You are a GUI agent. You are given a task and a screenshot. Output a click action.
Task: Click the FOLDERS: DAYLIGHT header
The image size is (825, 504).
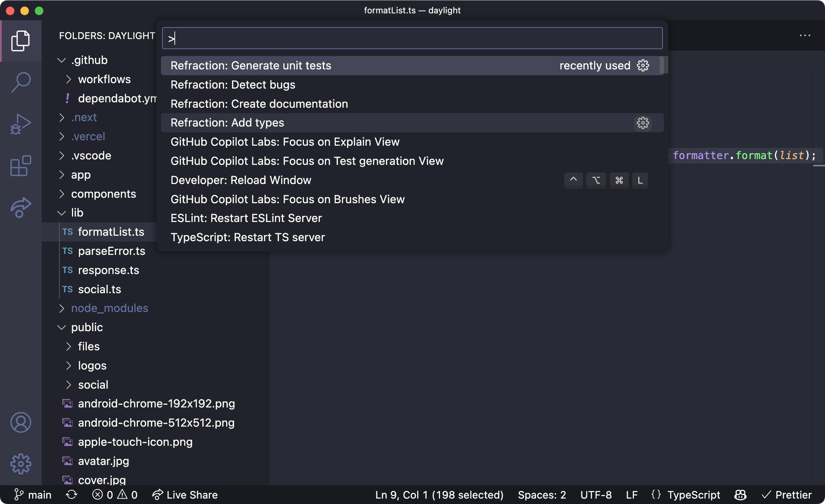click(x=107, y=36)
